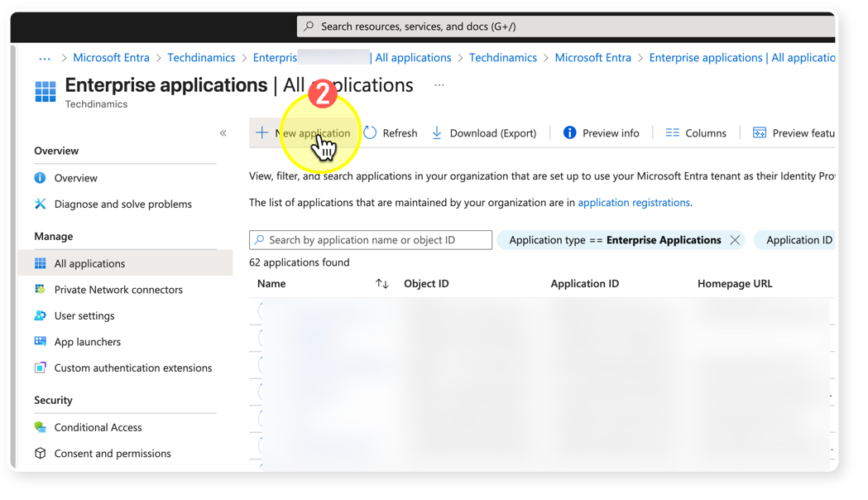Click the Preview info blue circle icon

[569, 133]
